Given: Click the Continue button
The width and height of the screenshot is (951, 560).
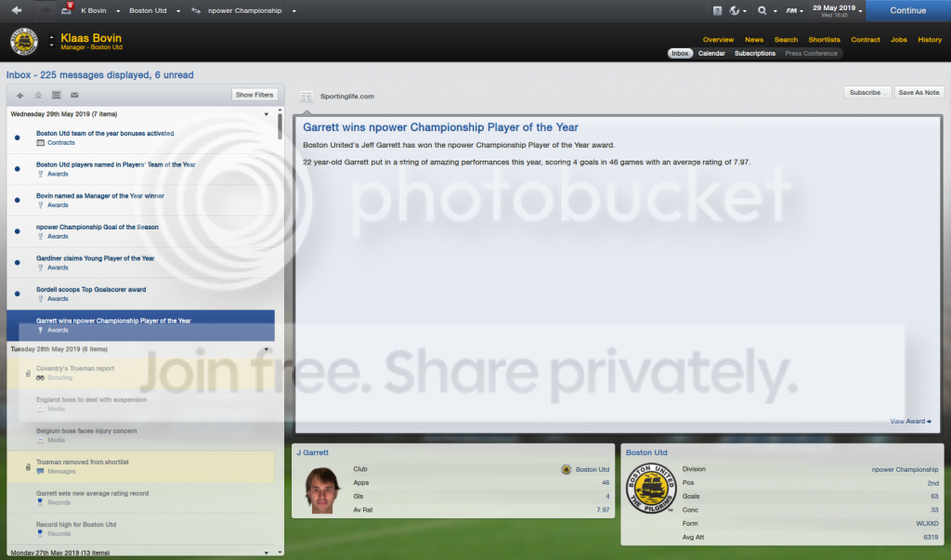Looking at the screenshot, I should pyautogui.click(x=908, y=10).
